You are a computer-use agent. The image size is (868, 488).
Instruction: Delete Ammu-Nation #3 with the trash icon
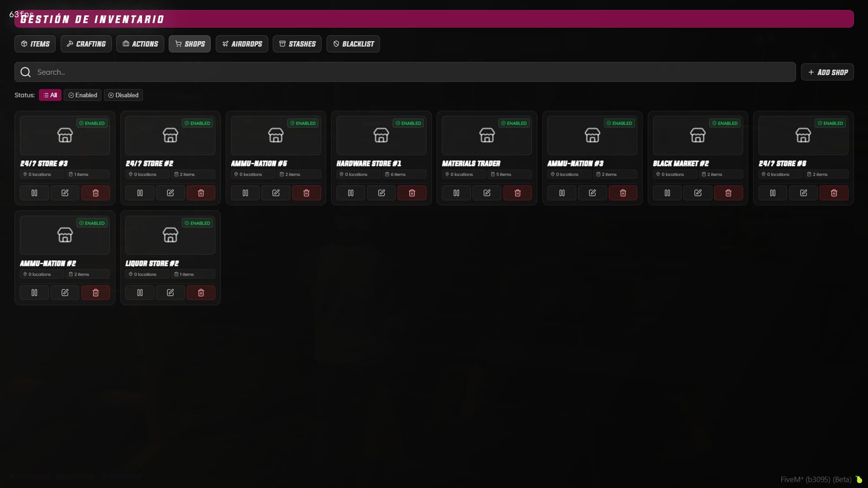623,193
